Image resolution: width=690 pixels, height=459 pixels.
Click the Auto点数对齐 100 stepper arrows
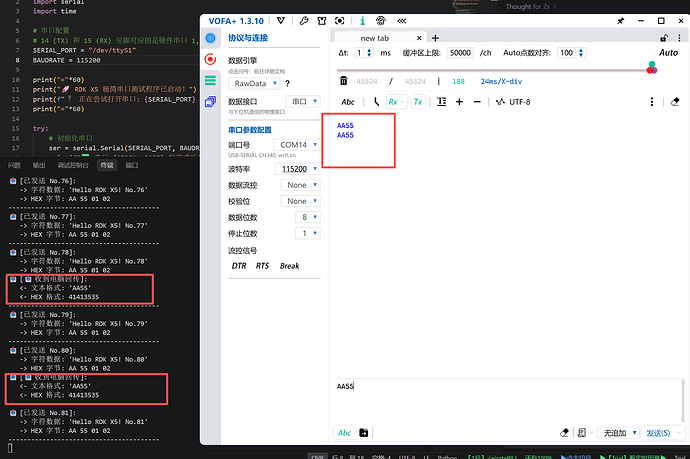click(581, 53)
